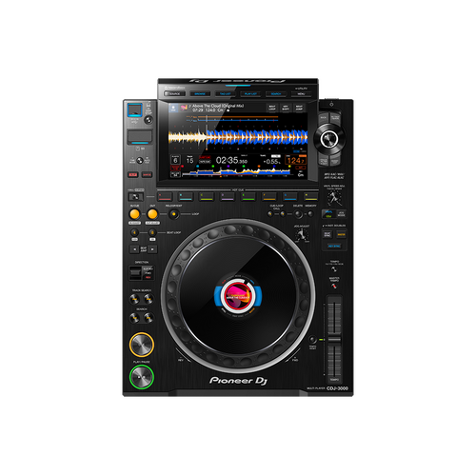
Task: Tap the blue-lit USB slot
Action: pos(135,109)
